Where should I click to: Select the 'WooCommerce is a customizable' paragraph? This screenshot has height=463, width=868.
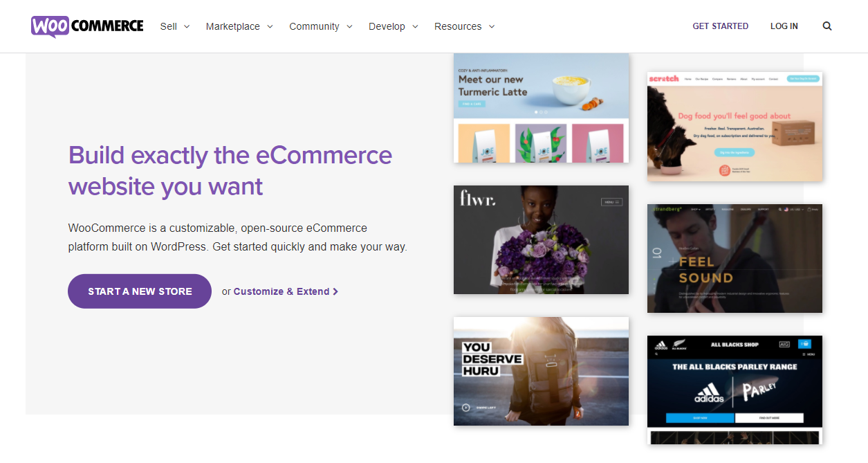(x=238, y=237)
